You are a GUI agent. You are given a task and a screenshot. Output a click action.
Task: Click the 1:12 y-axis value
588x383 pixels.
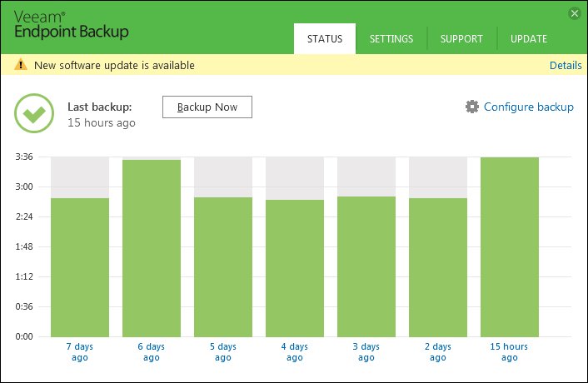coord(24,276)
